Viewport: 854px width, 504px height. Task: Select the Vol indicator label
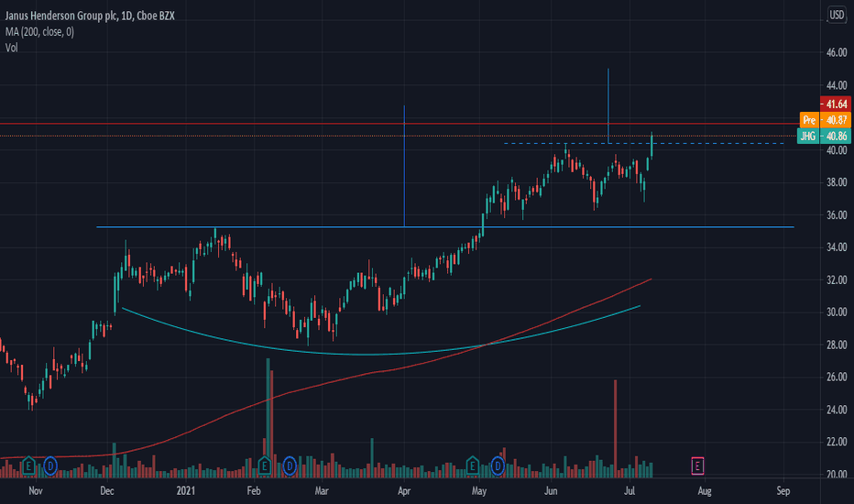click(11, 48)
